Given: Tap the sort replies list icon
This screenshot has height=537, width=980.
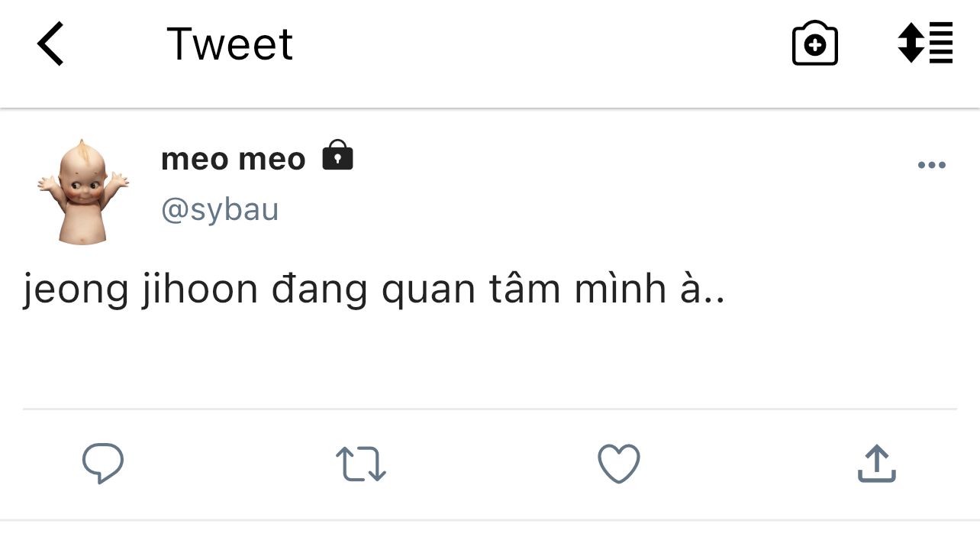Looking at the screenshot, I should pyautogui.click(x=925, y=44).
